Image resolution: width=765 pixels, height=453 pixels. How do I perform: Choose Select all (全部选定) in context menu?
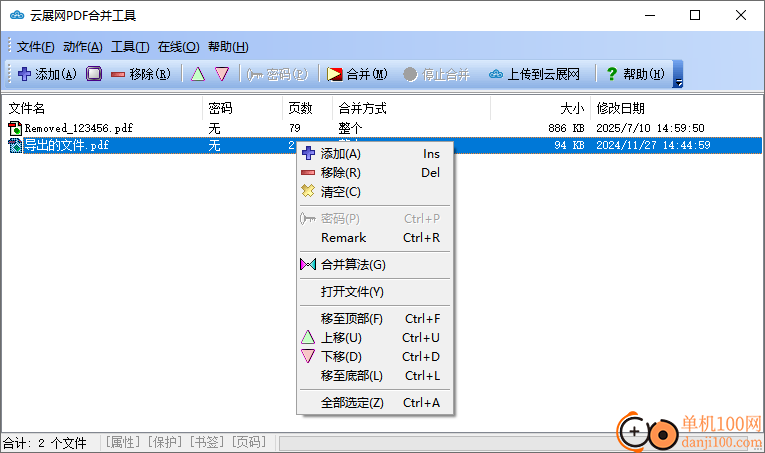(375, 403)
